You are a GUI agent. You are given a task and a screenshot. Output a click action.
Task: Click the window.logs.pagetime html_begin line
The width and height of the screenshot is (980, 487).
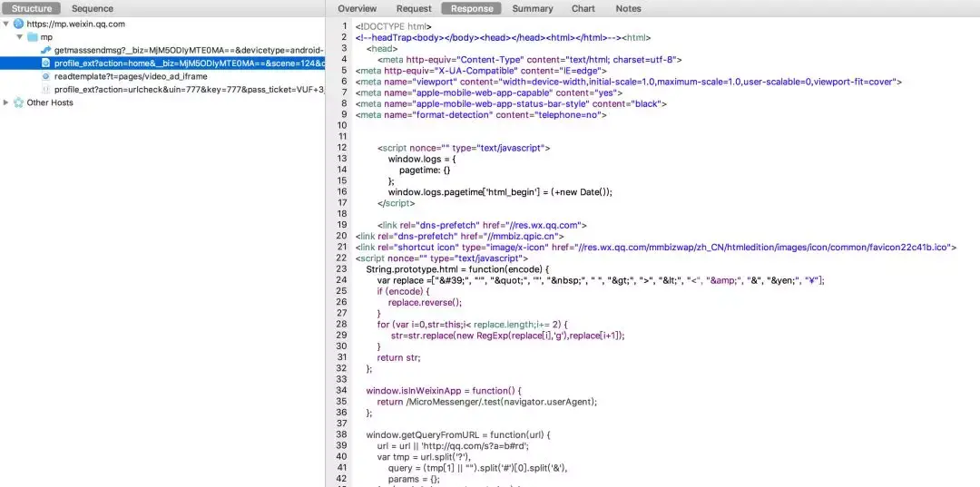[x=500, y=192]
